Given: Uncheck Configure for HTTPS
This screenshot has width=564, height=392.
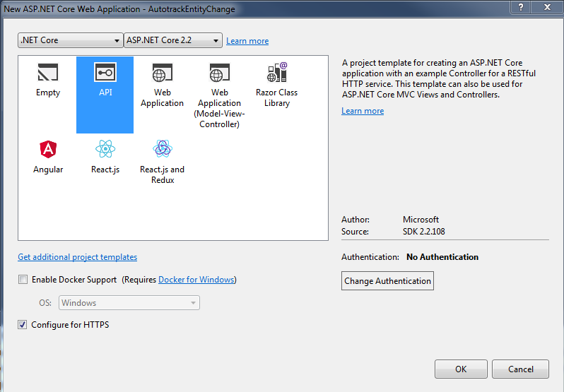Looking at the screenshot, I should point(23,324).
